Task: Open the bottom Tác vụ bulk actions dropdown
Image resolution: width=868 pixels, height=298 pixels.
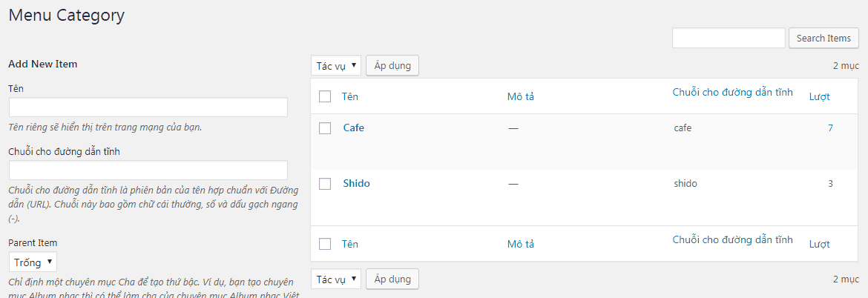Action: point(336,279)
